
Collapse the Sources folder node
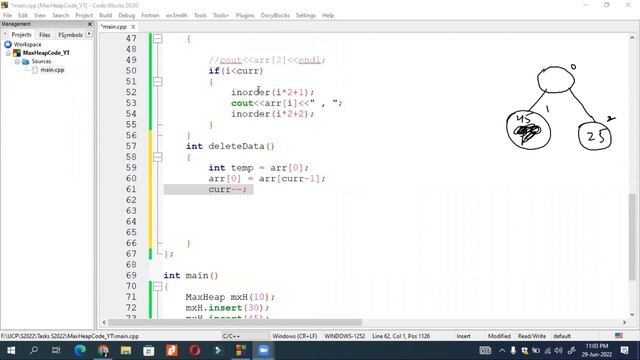coord(17,62)
